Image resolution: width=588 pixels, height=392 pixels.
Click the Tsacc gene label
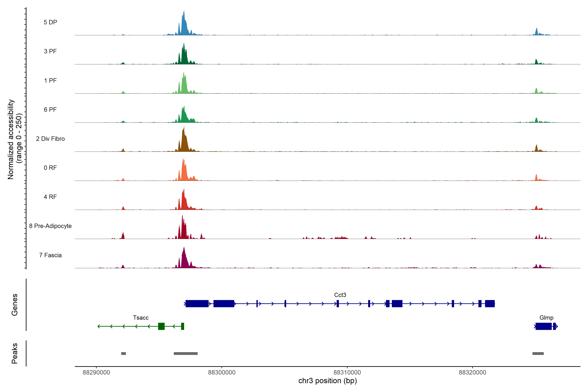tap(141, 318)
